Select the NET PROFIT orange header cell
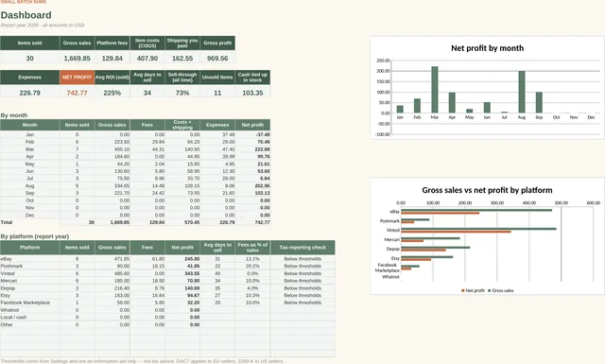 tap(78, 78)
